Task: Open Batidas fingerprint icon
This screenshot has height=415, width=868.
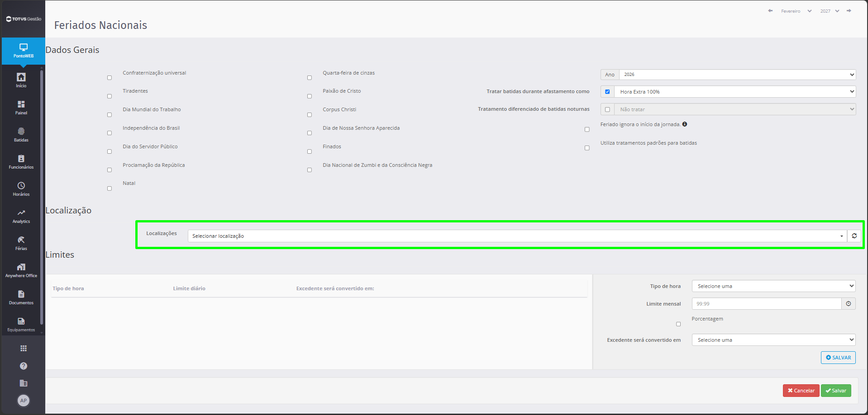Action: (x=21, y=134)
